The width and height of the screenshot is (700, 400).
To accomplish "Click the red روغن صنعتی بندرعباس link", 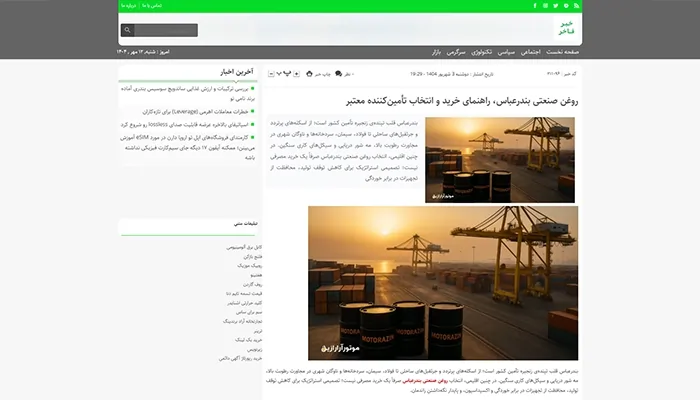I will pos(425,381).
